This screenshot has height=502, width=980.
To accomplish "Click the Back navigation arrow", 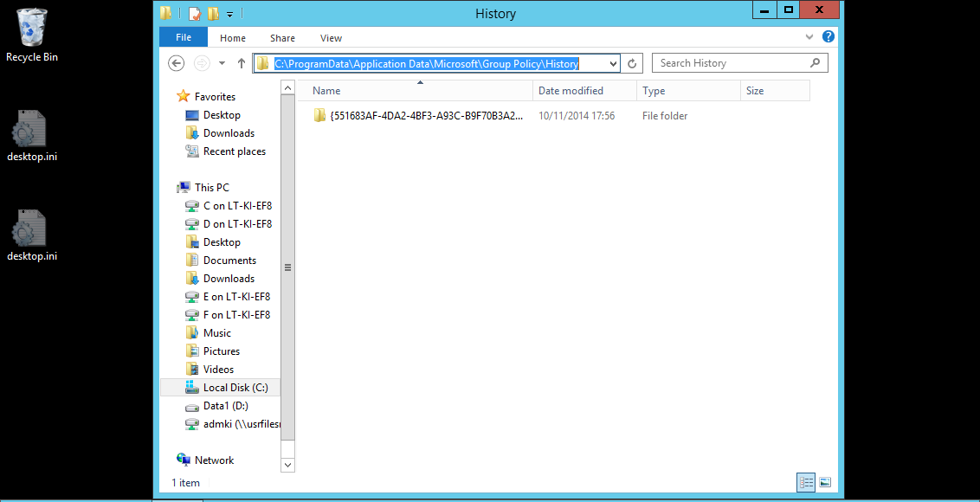I will [176, 63].
